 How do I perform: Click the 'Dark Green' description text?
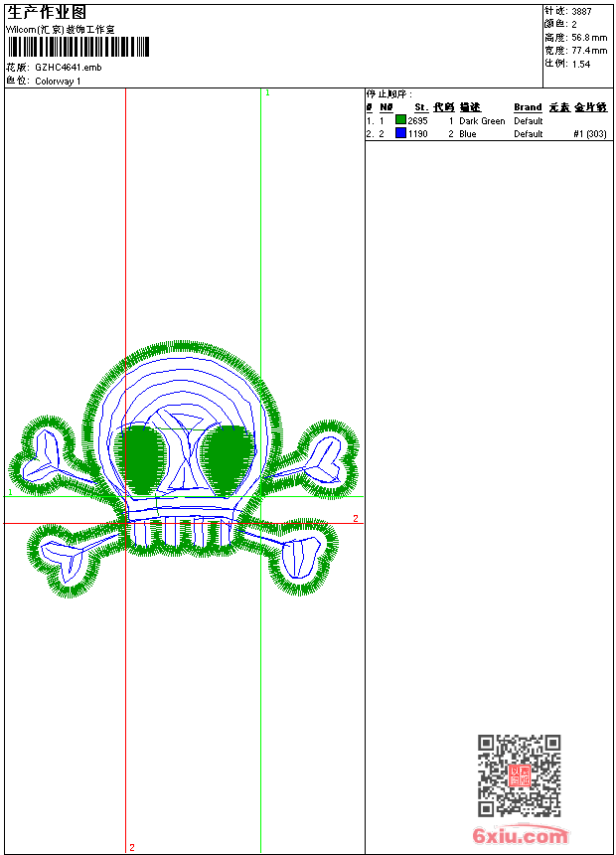[482, 121]
